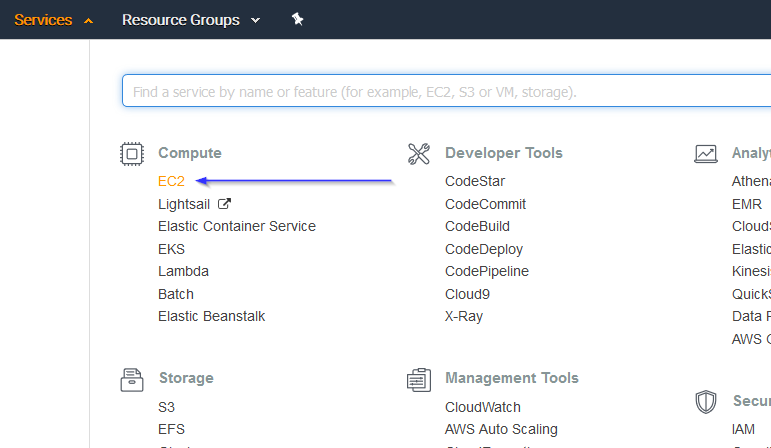Collapse the Services menu
Screen dimensions: 771x448
coord(54,20)
